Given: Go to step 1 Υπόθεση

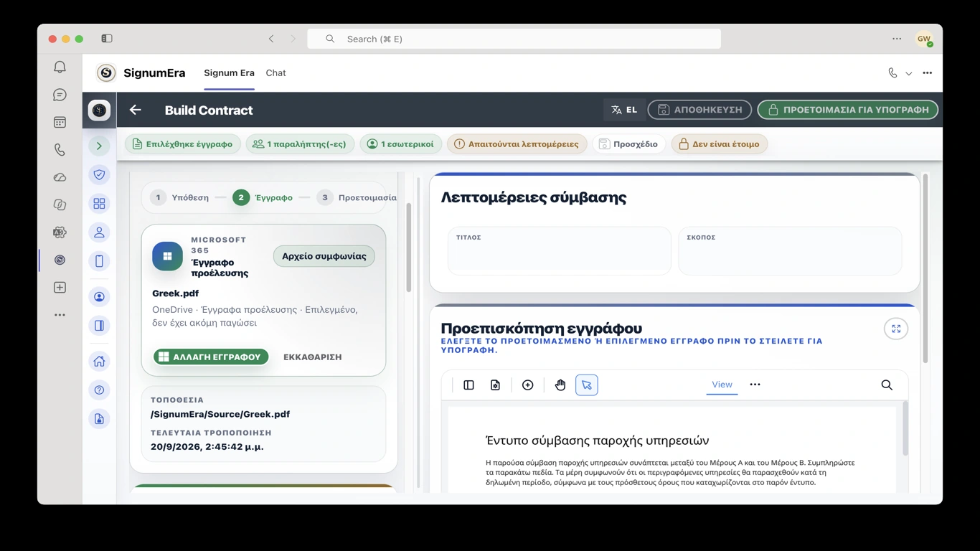Looking at the screenshot, I should point(179,197).
